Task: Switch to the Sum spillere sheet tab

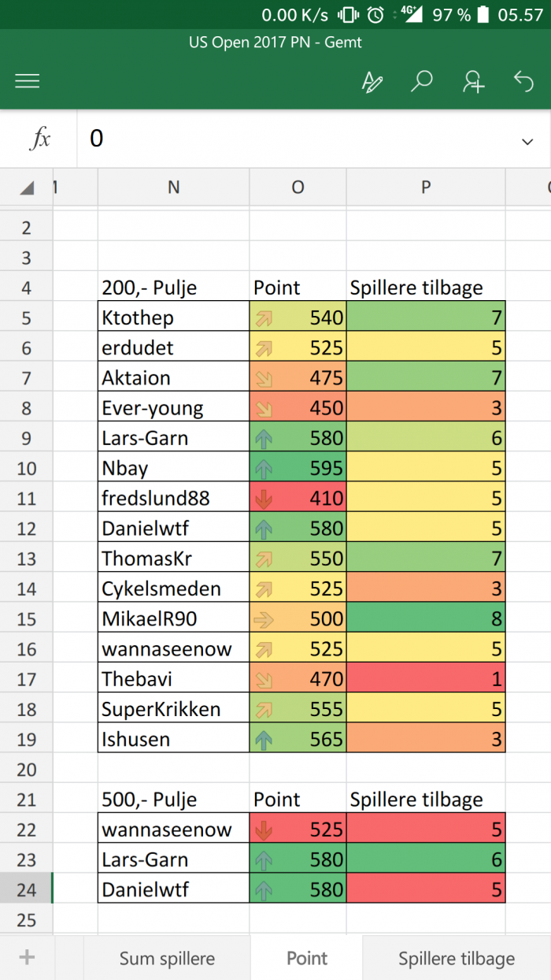Action: tap(167, 958)
